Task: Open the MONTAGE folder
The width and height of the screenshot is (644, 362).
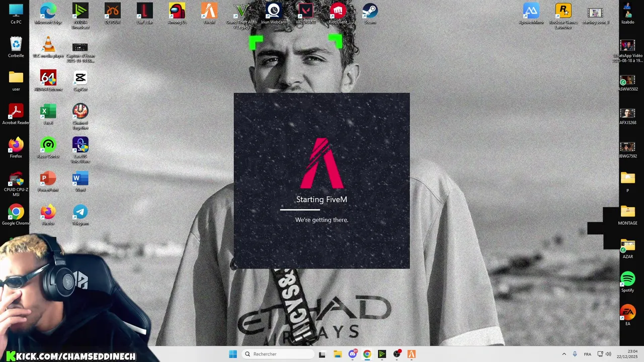Action: click(628, 215)
